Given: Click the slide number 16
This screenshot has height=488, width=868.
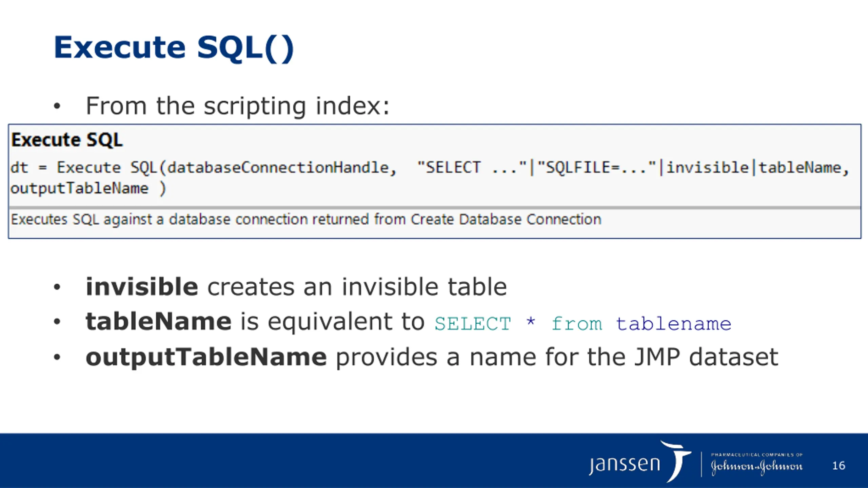Looking at the screenshot, I should pyautogui.click(x=839, y=466).
